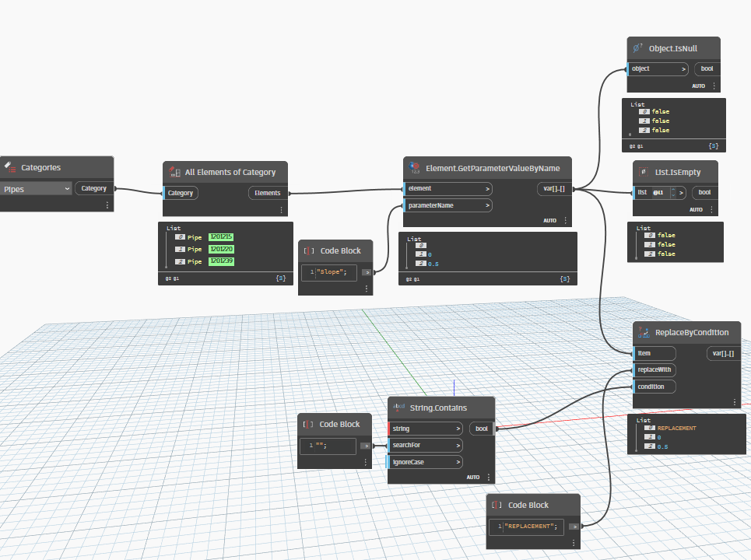The height and width of the screenshot is (560, 751).
Task: Click the var[]..[] output on ReplaceByCondition
Action: 723,353
